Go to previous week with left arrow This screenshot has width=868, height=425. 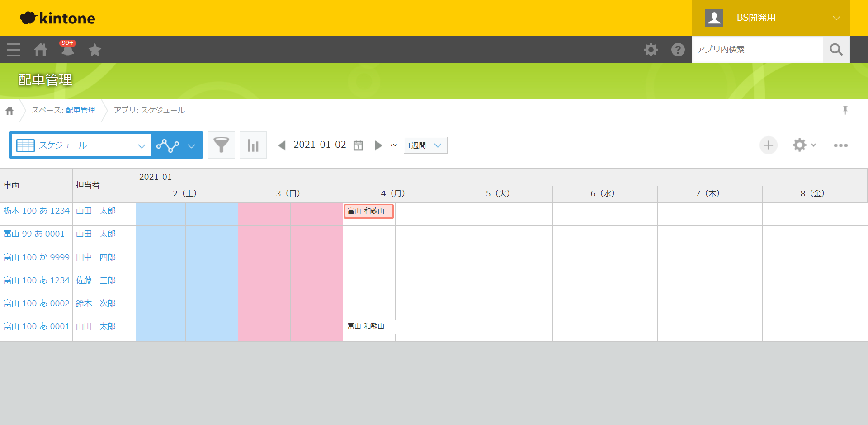(x=282, y=145)
